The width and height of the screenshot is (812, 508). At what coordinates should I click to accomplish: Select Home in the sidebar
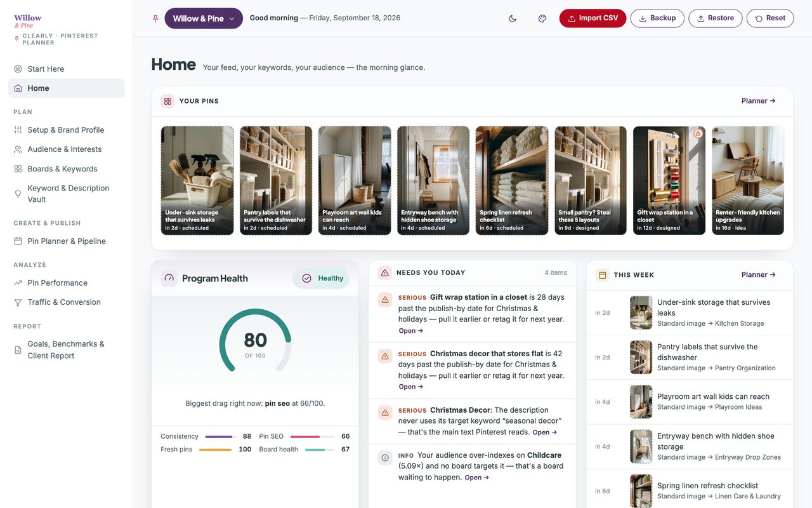pos(66,88)
